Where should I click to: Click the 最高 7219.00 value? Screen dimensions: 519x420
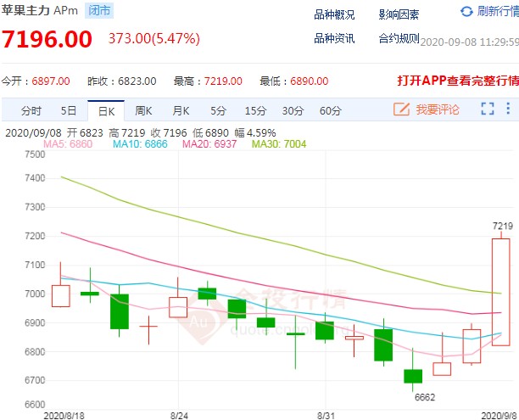223,81
